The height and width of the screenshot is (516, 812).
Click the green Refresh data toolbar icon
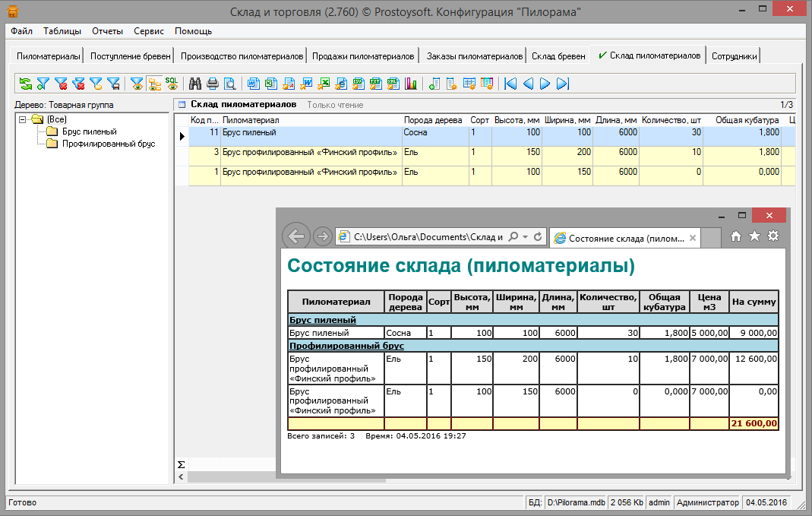pyautogui.click(x=26, y=84)
